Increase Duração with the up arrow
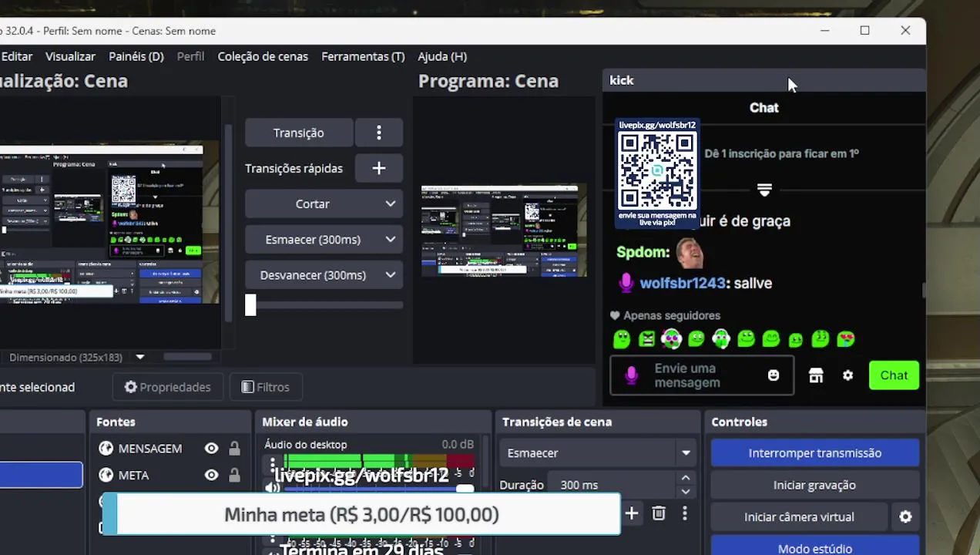 pyautogui.click(x=685, y=478)
